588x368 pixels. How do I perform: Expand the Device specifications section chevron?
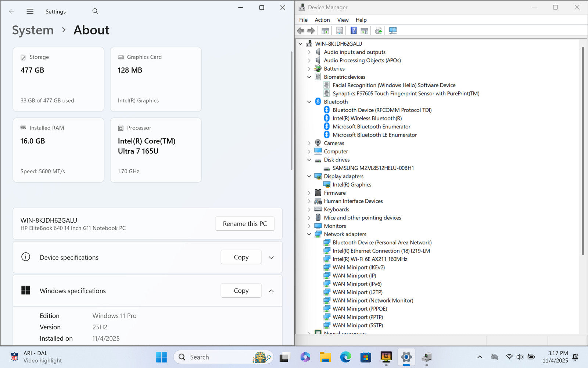[271, 258]
